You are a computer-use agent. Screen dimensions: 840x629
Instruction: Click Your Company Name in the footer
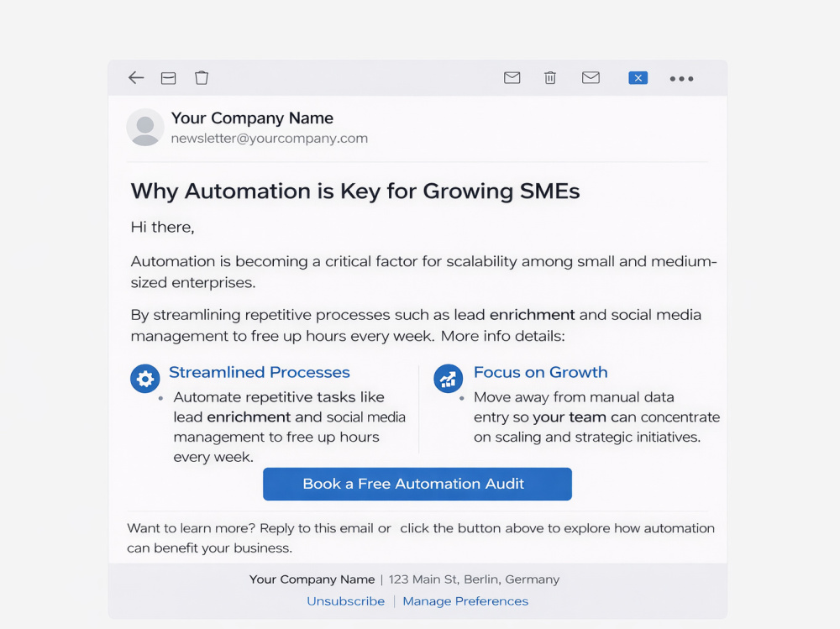[312, 579]
